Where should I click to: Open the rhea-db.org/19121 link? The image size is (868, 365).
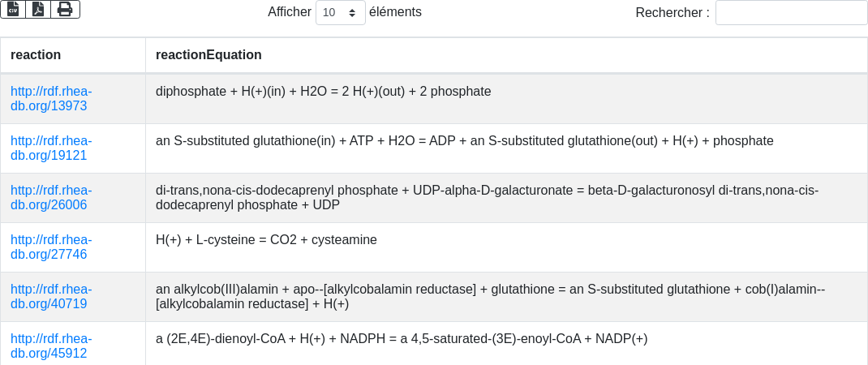[51, 148]
